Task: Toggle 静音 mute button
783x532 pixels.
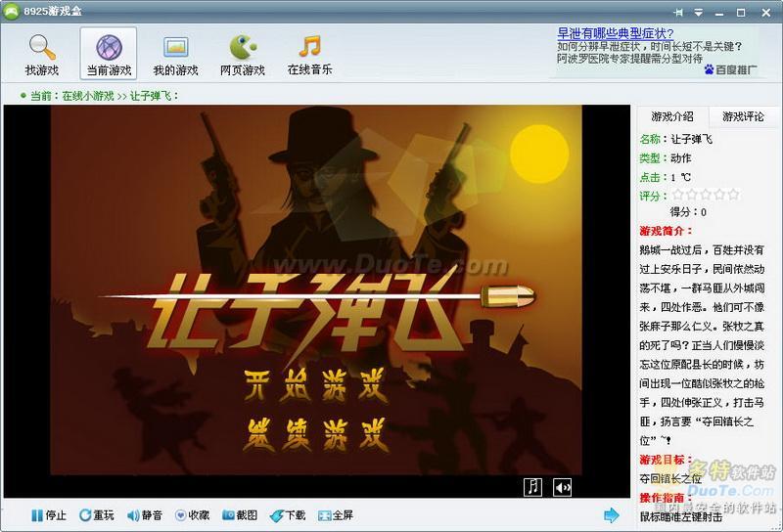Action: 144,515
